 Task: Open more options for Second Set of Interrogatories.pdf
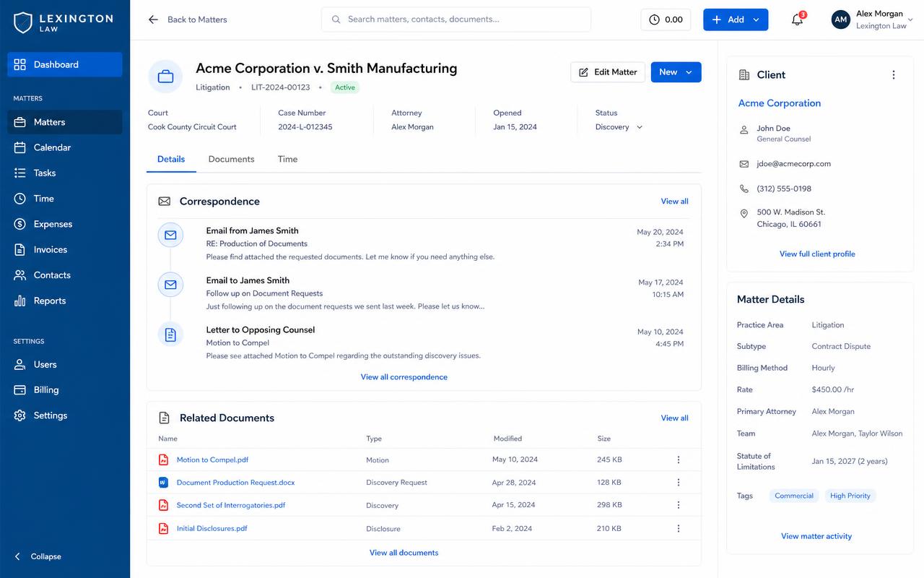coord(678,506)
